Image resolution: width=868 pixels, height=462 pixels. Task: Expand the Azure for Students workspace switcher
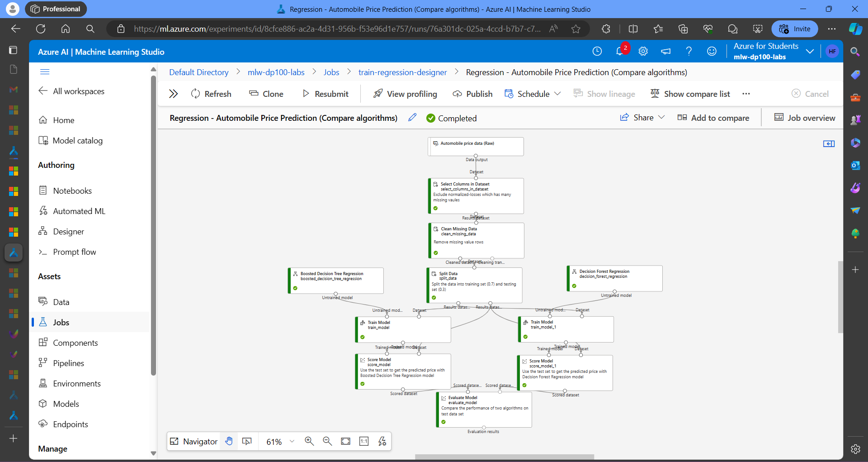pyautogui.click(x=810, y=52)
